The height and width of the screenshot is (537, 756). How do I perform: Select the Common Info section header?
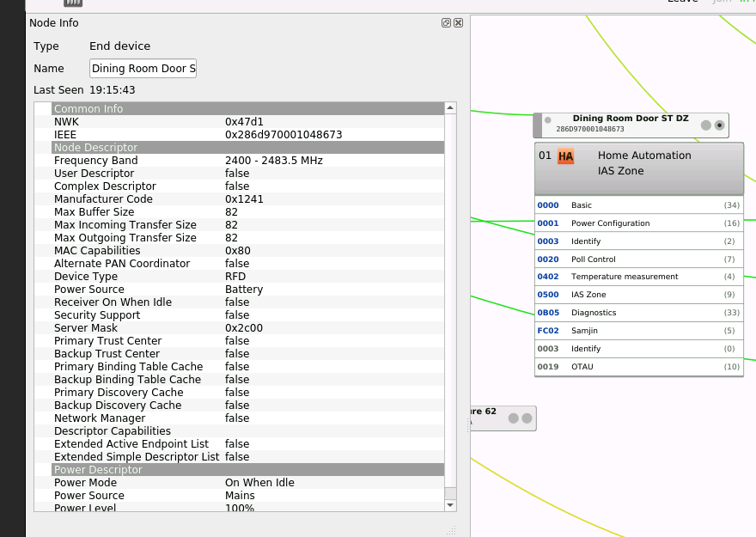coord(247,108)
